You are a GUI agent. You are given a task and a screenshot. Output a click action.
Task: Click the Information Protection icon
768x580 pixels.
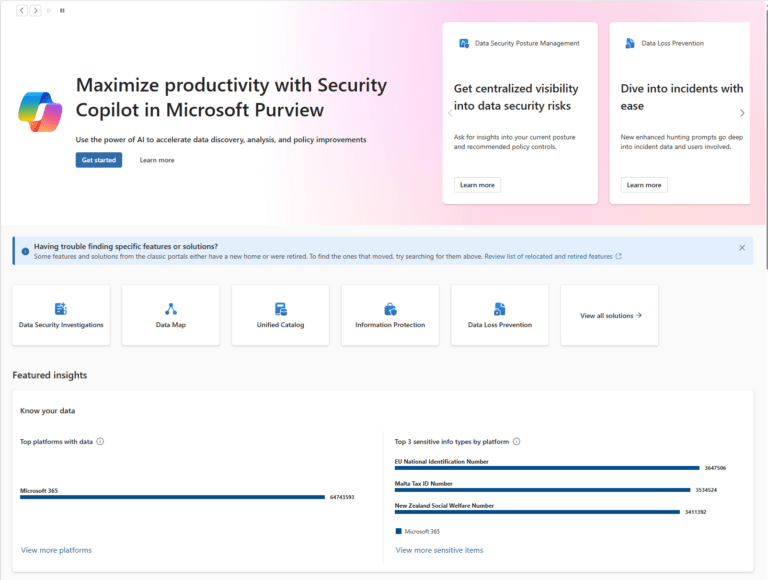point(390,309)
